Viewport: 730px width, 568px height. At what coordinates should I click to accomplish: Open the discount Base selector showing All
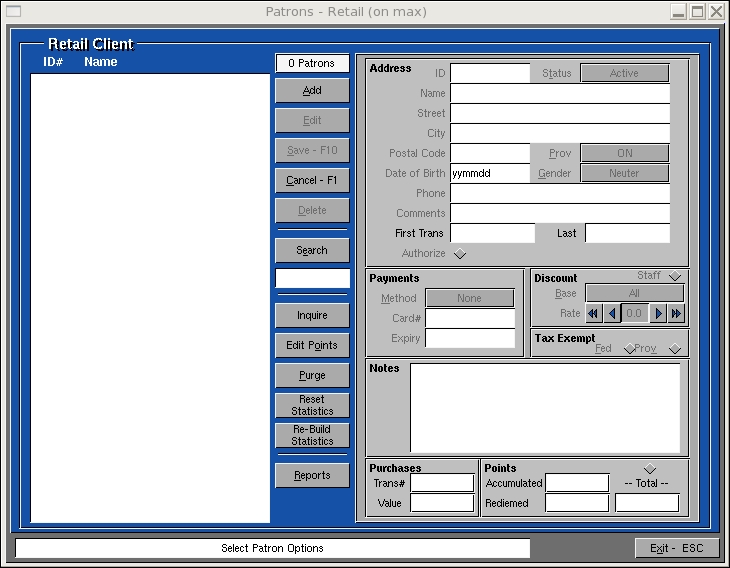point(634,294)
